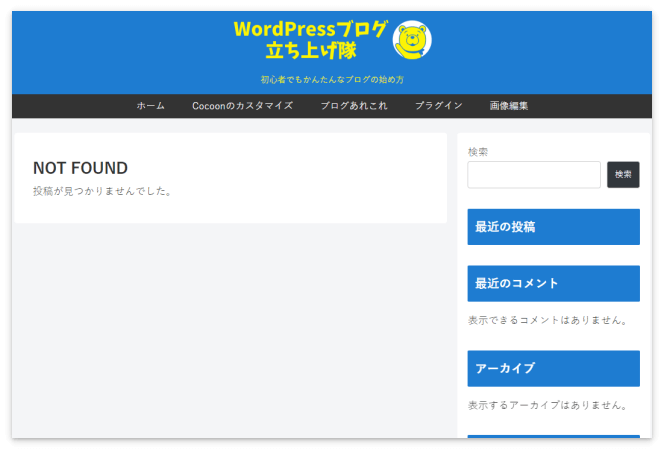Image resolution: width=664 pixels, height=451 pixels.
Task: Open the Cocoonのカスタマイズ menu item
Action: click(242, 106)
